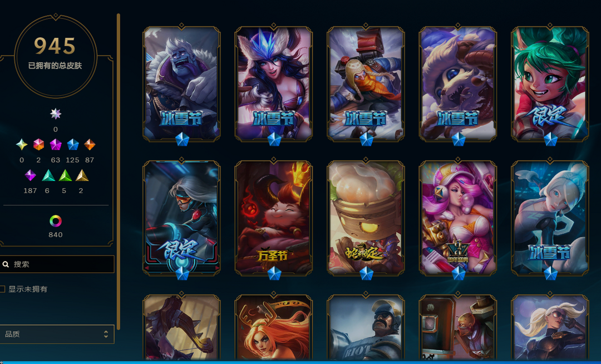Click the arrows on the 品质 dropdown
This screenshot has height=364, width=601.
[x=106, y=334]
